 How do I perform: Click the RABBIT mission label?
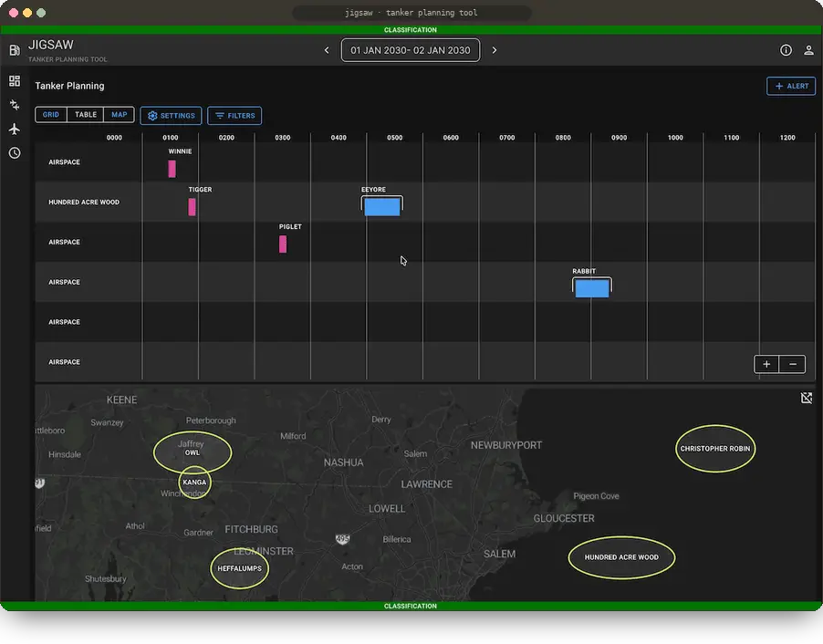click(584, 271)
